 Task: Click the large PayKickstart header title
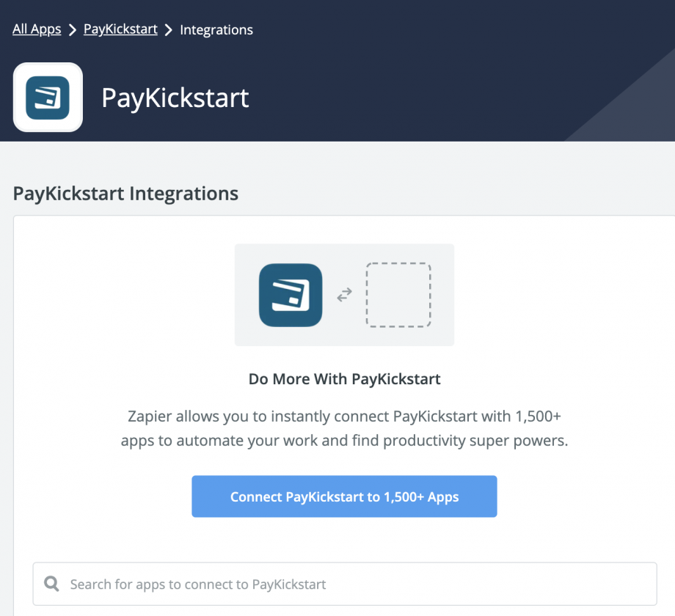pyautogui.click(x=175, y=98)
